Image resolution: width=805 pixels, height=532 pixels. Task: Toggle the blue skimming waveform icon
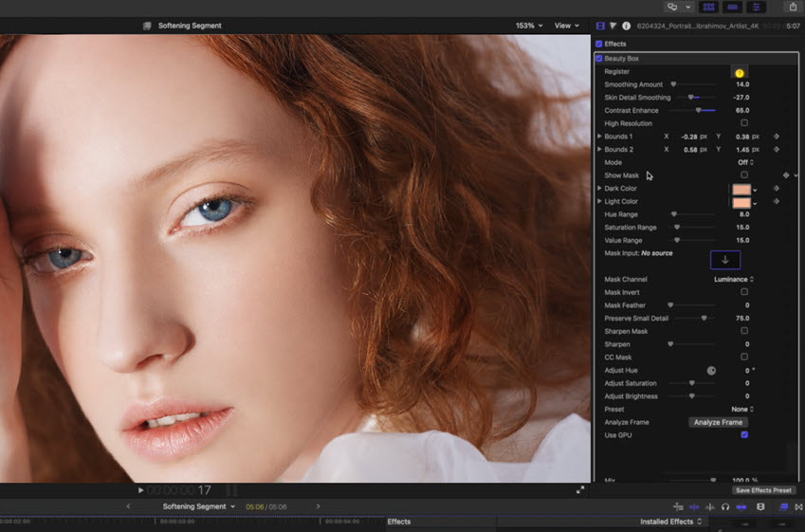point(694,506)
